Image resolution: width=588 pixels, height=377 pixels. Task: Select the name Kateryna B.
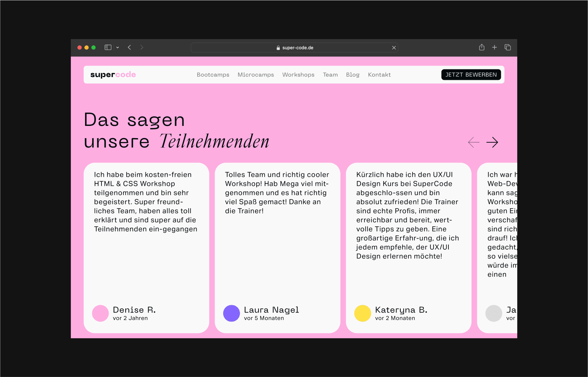tap(401, 310)
